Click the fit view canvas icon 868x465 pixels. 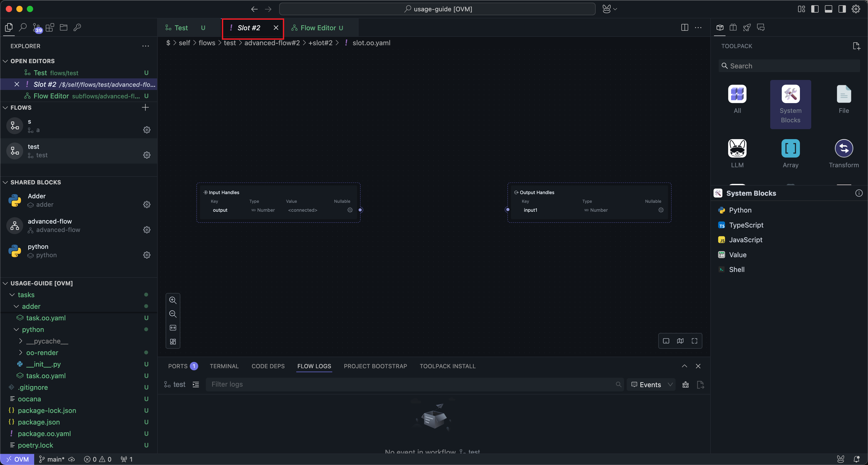(173, 328)
